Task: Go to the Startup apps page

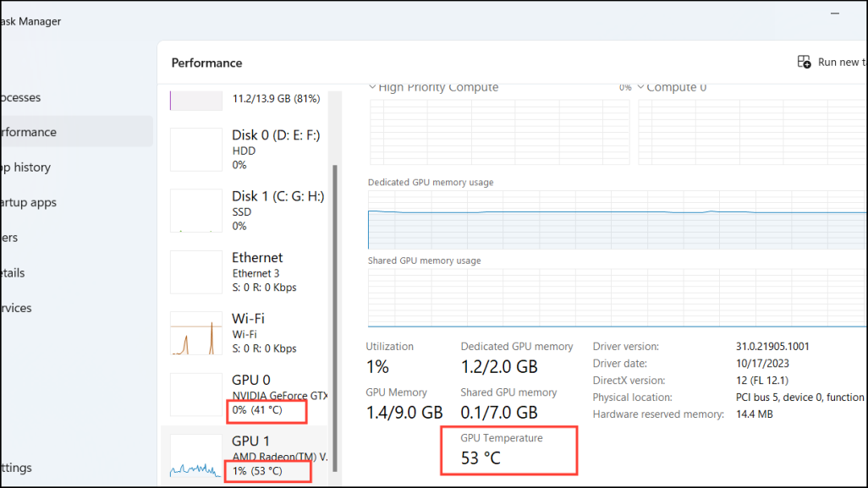Action: pyautogui.click(x=29, y=203)
